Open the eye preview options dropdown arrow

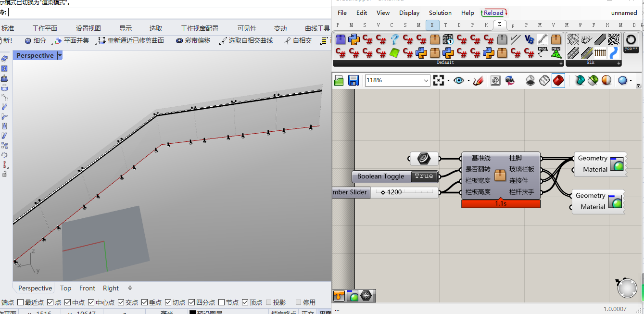tap(468, 81)
